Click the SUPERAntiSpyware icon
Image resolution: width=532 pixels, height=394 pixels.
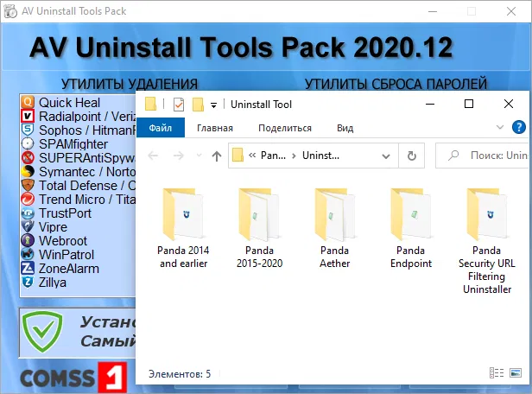(x=28, y=158)
